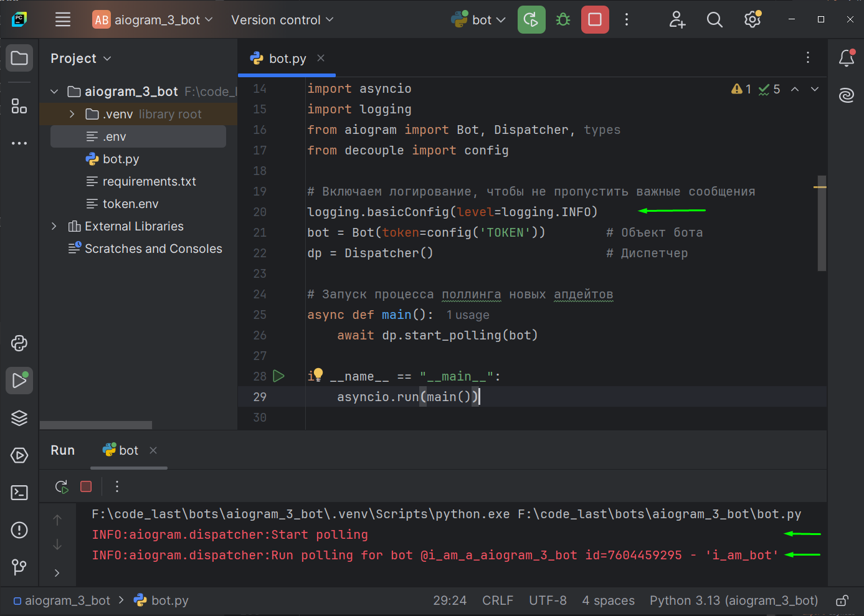
Task: Open the Version control dropdown
Action: (282, 20)
